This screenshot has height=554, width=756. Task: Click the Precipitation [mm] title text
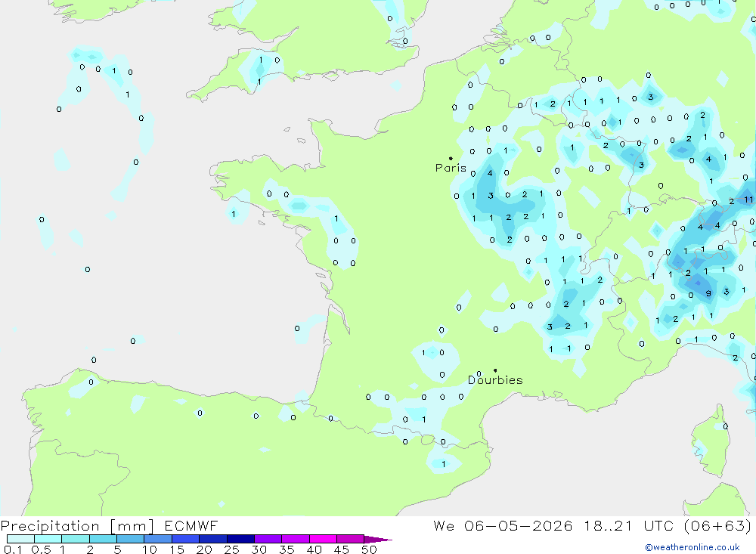pyautogui.click(x=77, y=526)
